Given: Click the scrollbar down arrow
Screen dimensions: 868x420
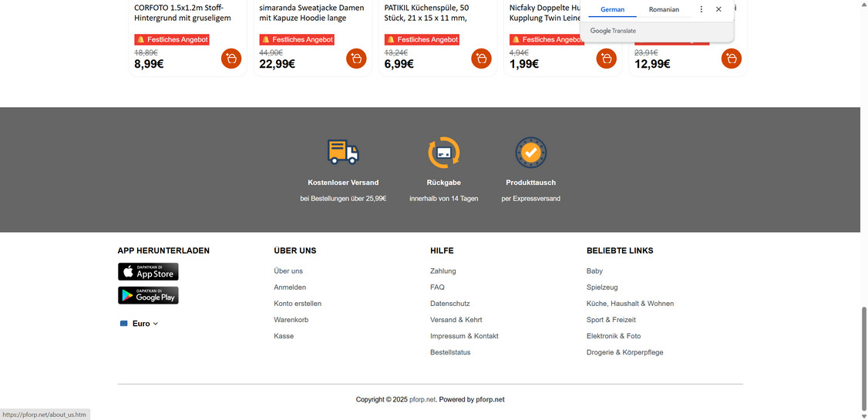Looking at the screenshot, I should click(864, 415).
